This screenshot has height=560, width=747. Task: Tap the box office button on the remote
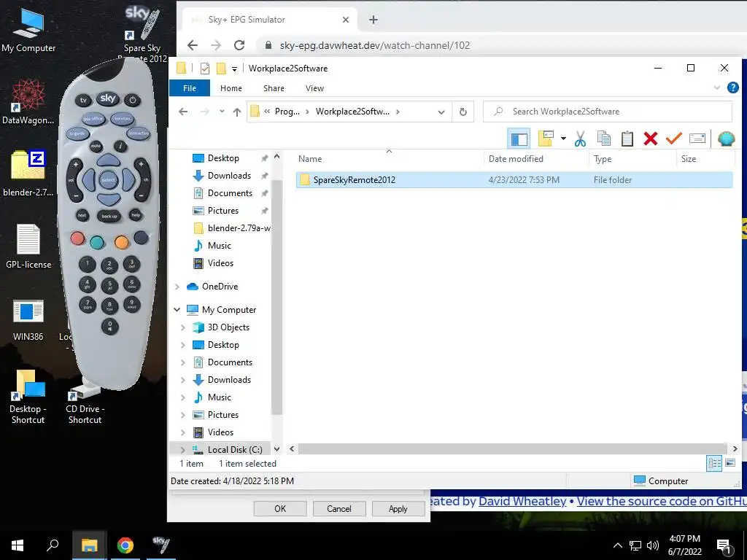(x=93, y=119)
